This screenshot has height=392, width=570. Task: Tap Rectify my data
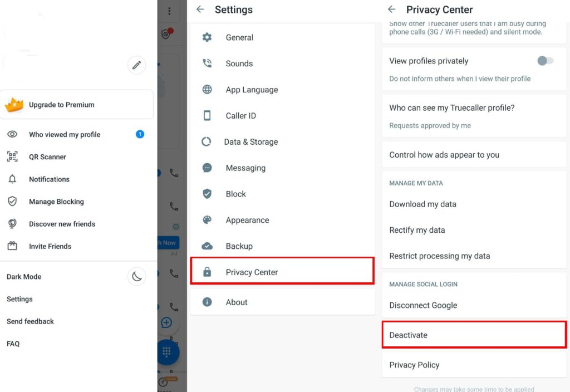[x=474, y=230]
